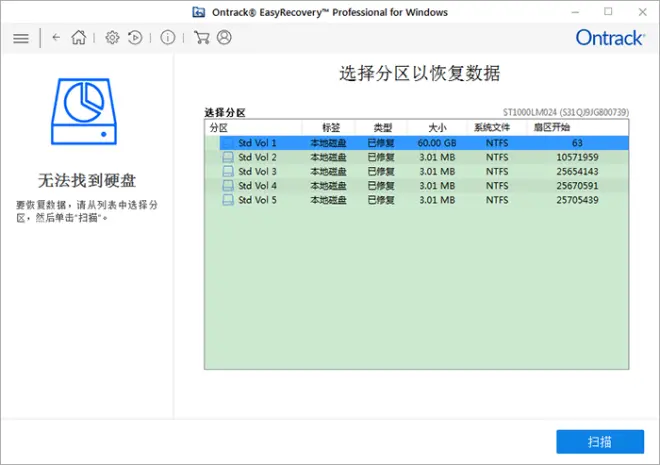The image size is (660, 465).
Task: Open settings gear icon
Action: click(x=112, y=37)
